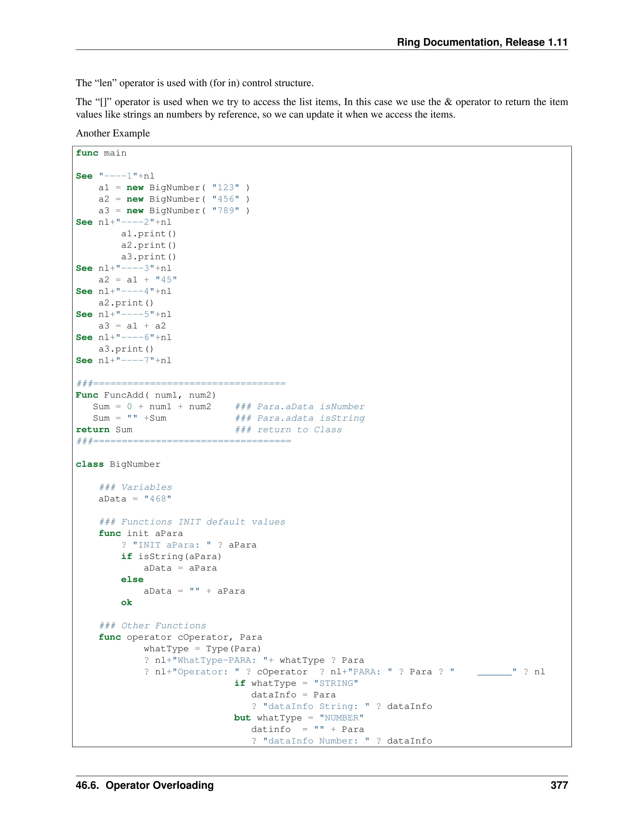Click the 'but whatType = "NUMBER"' line
Viewport: 644px width, 833px height.
(x=299, y=717)
